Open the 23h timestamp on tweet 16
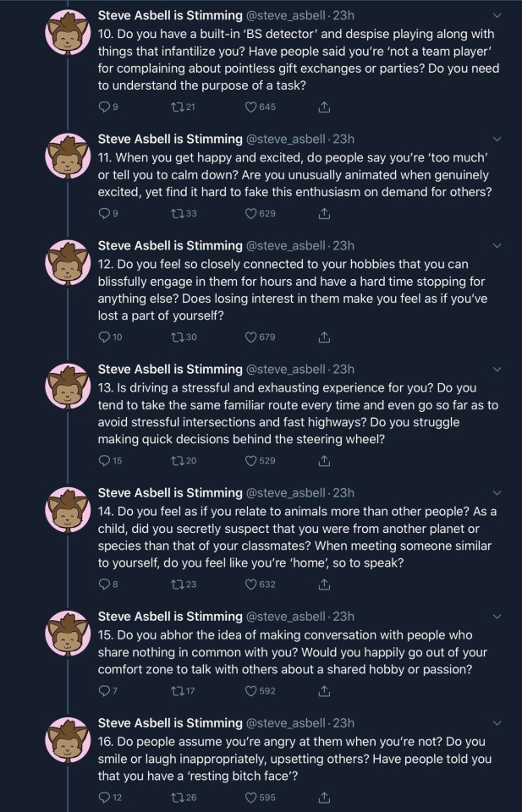 pyautogui.click(x=344, y=723)
